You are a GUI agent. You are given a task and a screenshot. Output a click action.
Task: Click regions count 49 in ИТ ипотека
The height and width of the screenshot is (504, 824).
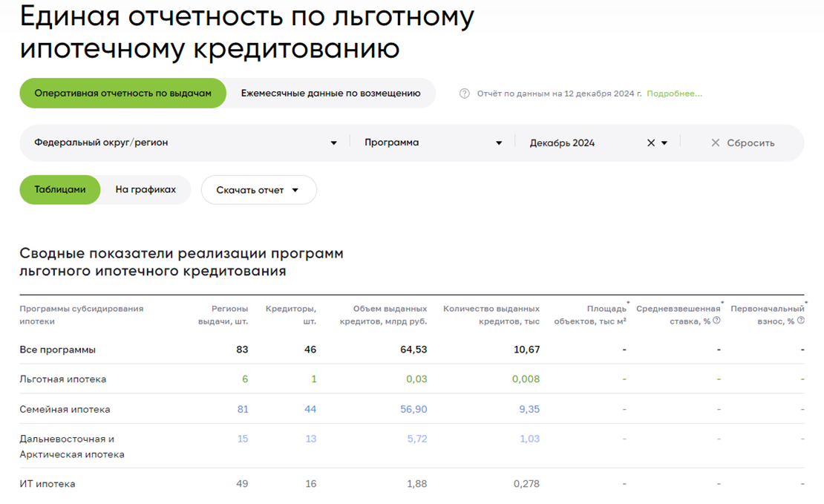point(242,483)
